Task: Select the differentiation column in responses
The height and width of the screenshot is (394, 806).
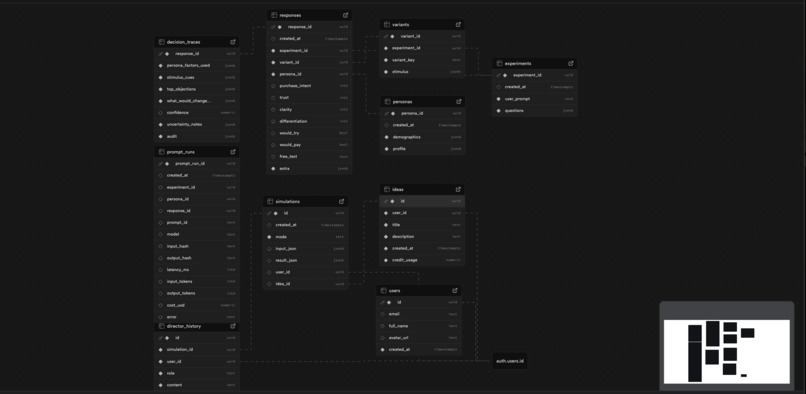Action: click(309, 121)
